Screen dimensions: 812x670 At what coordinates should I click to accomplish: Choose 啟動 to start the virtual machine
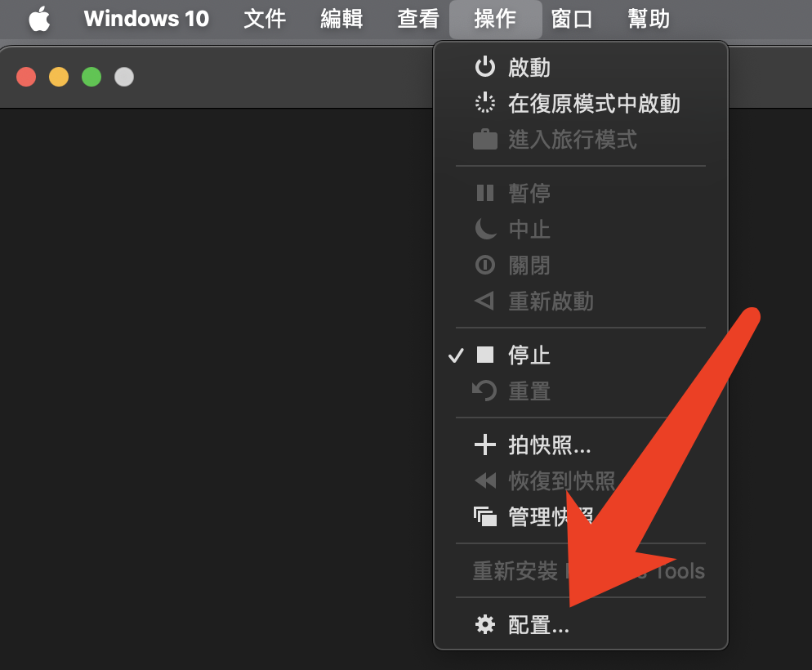(x=581, y=67)
